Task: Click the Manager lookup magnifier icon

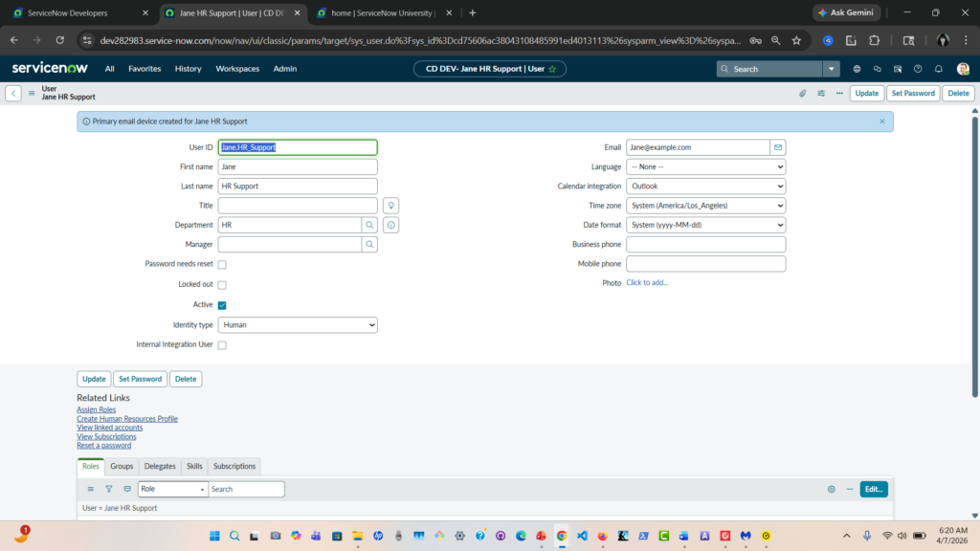Action: [369, 245]
